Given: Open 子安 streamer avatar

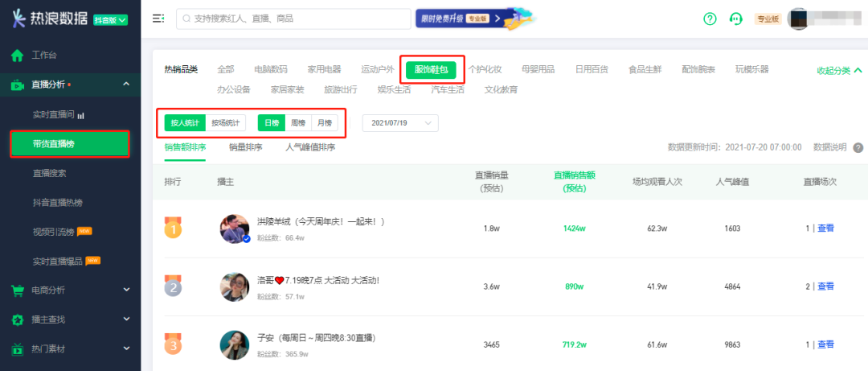Looking at the screenshot, I should tap(235, 345).
